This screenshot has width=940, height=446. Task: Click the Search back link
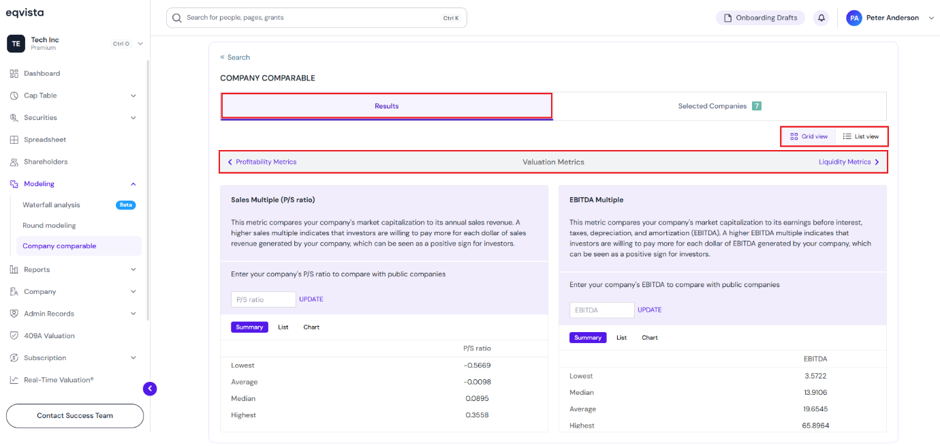point(235,58)
